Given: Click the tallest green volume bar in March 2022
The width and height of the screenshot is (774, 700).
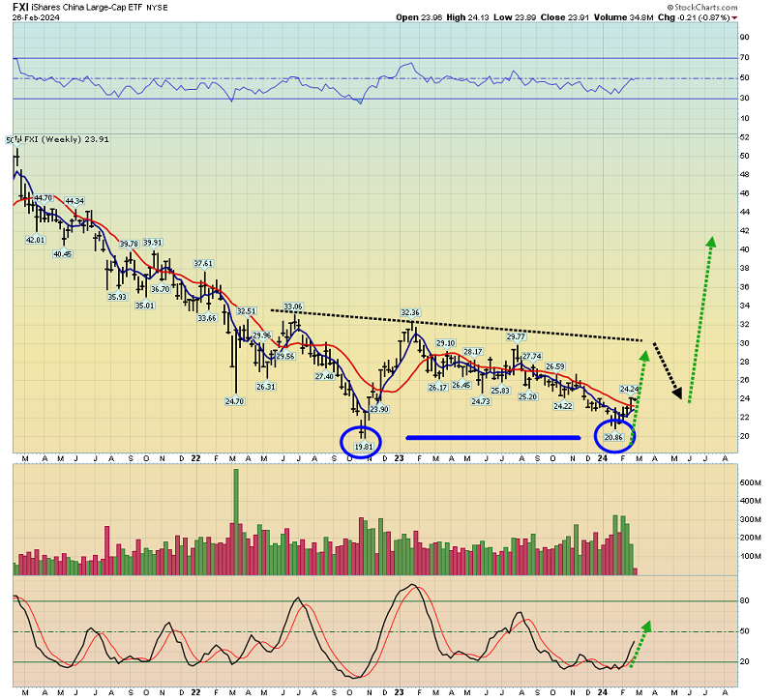Looking at the screenshot, I should point(236,522).
